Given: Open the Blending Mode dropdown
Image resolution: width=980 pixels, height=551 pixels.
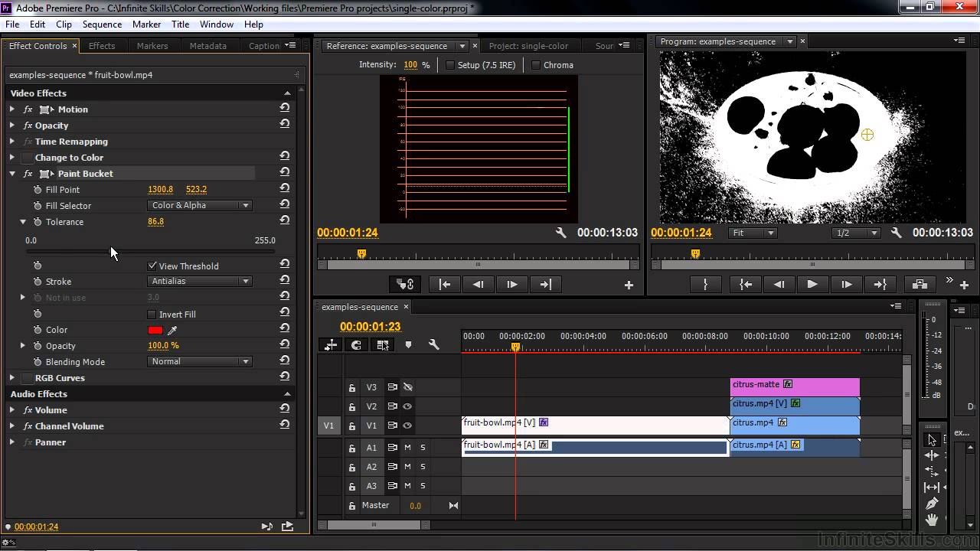Looking at the screenshot, I should pyautogui.click(x=199, y=361).
